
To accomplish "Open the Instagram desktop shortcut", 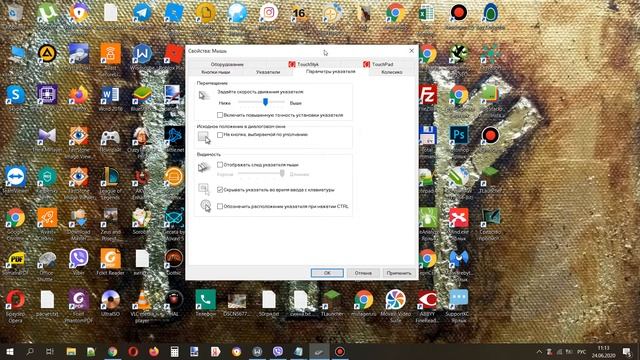I will 269,13.
